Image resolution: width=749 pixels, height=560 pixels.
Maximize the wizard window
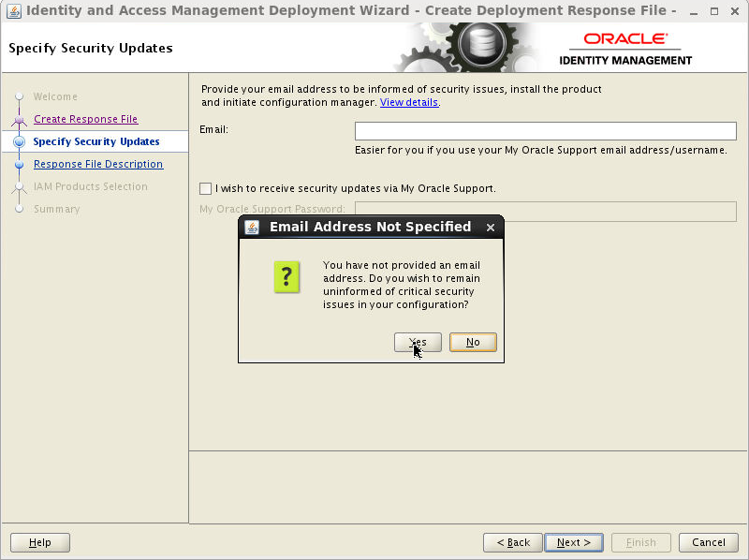pos(714,11)
